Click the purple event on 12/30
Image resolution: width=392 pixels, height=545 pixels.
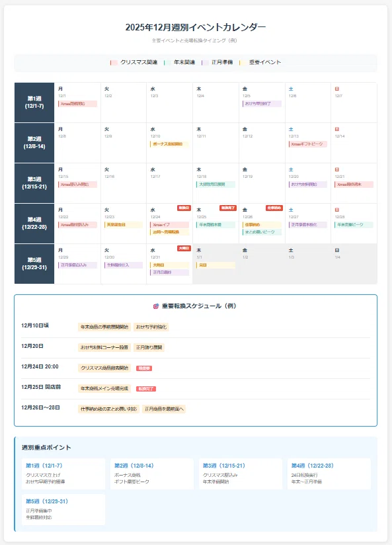click(x=124, y=265)
